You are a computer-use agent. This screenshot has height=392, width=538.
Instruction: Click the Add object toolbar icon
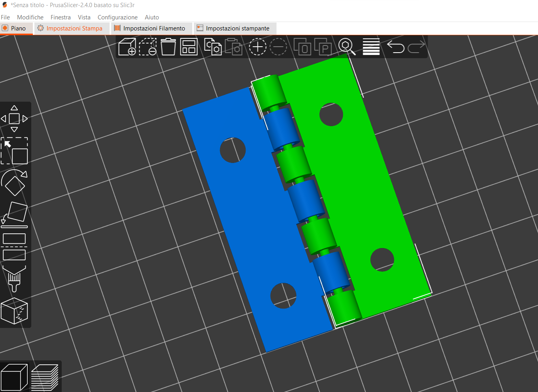[127, 47]
